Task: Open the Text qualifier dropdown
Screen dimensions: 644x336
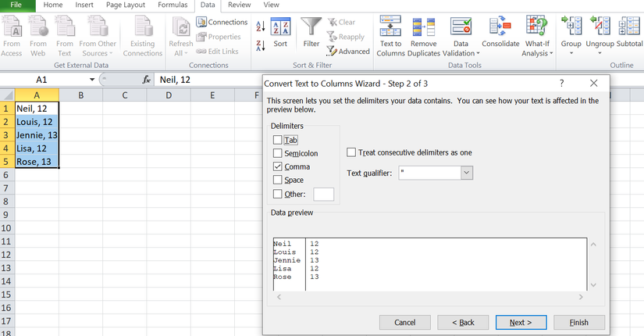Action: tap(467, 173)
